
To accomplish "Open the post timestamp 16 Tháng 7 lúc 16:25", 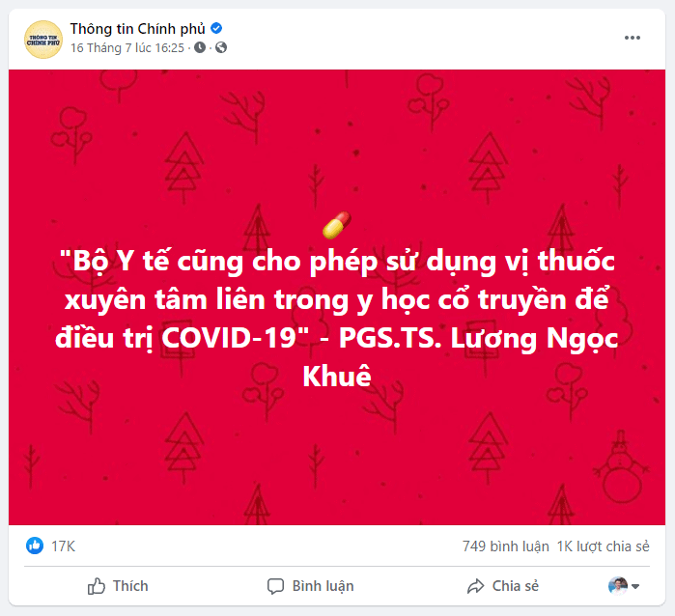I will coord(127,47).
